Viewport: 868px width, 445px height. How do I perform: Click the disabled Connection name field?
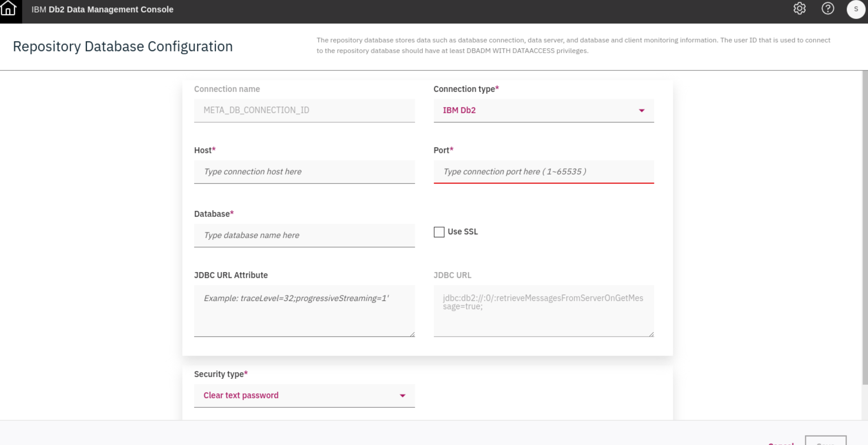pos(304,110)
